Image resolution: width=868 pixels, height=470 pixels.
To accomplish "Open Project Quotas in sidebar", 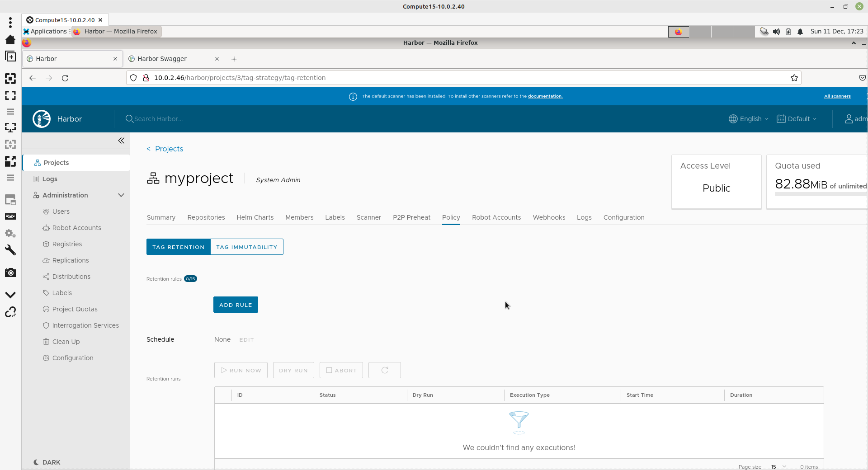I will [75, 309].
